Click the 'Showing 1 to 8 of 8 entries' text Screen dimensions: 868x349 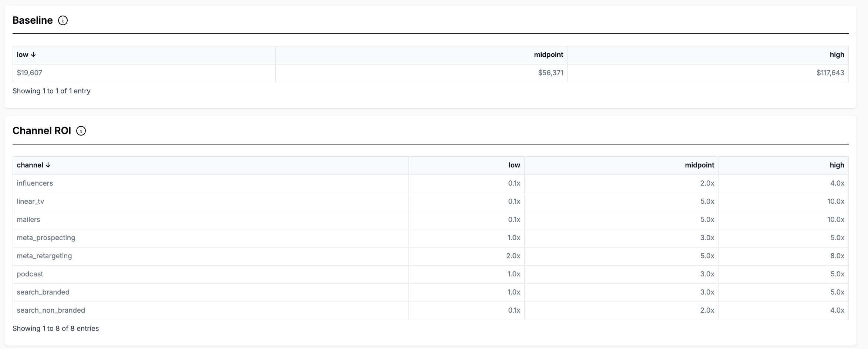pos(55,329)
